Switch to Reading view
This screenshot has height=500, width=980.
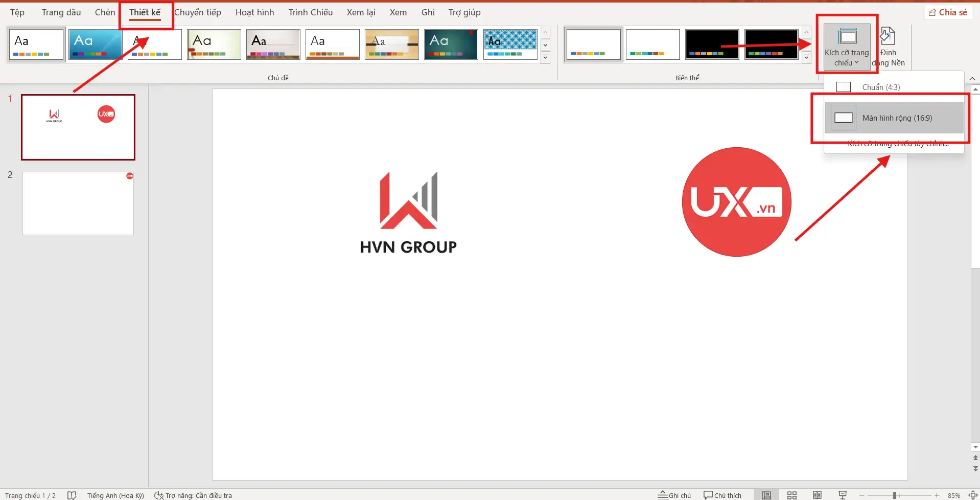818,495
